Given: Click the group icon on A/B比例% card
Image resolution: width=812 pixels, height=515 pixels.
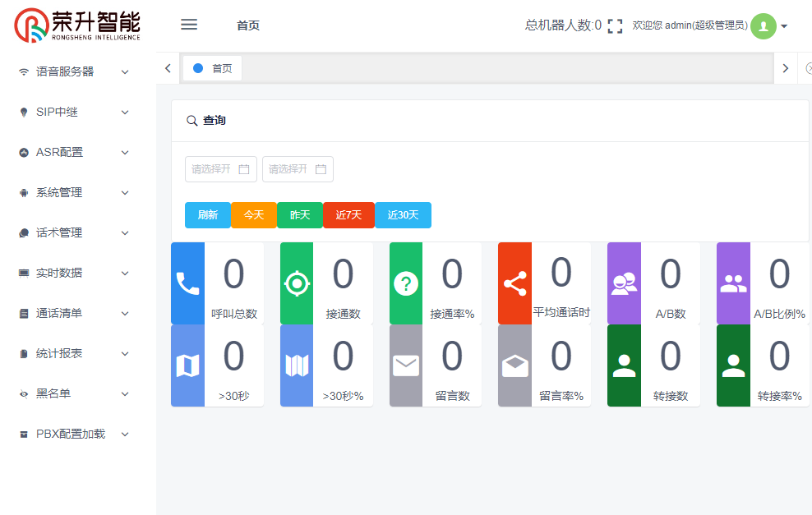Looking at the screenshot, I should [733, 283].
